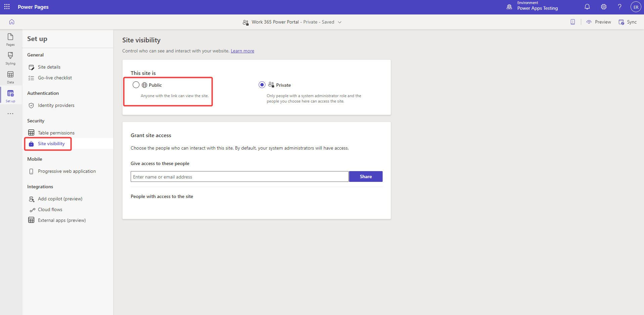The image size is (644, 315).
Task: Click the Cloud flows icon
Action: 32,210
